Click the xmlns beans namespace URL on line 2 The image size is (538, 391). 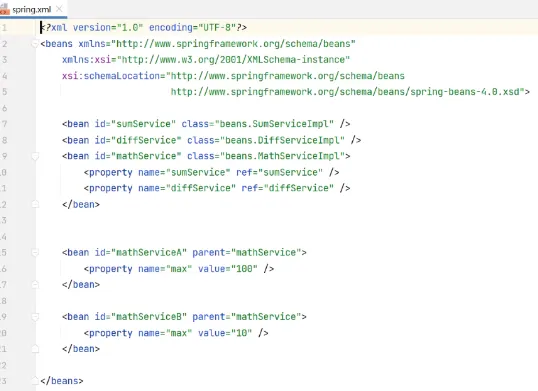233,44
